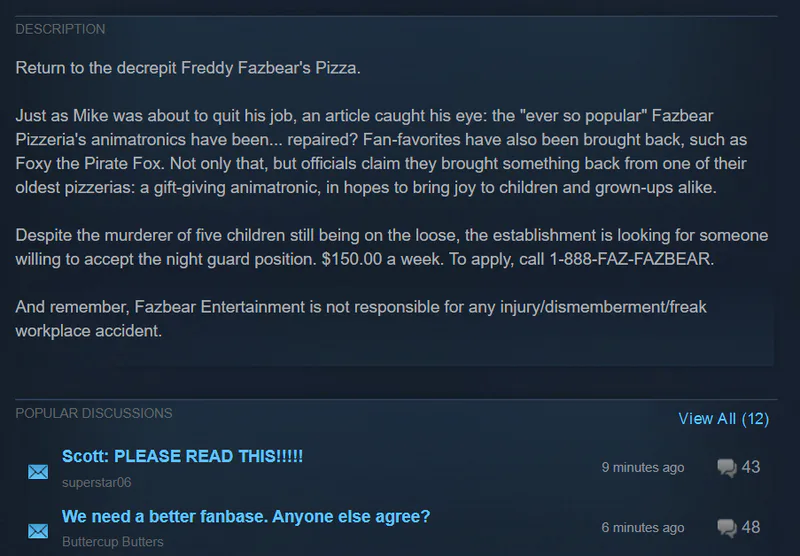Click the author name superstar06
This screenshot has height=556, width=800.
(x=96, y=482)
